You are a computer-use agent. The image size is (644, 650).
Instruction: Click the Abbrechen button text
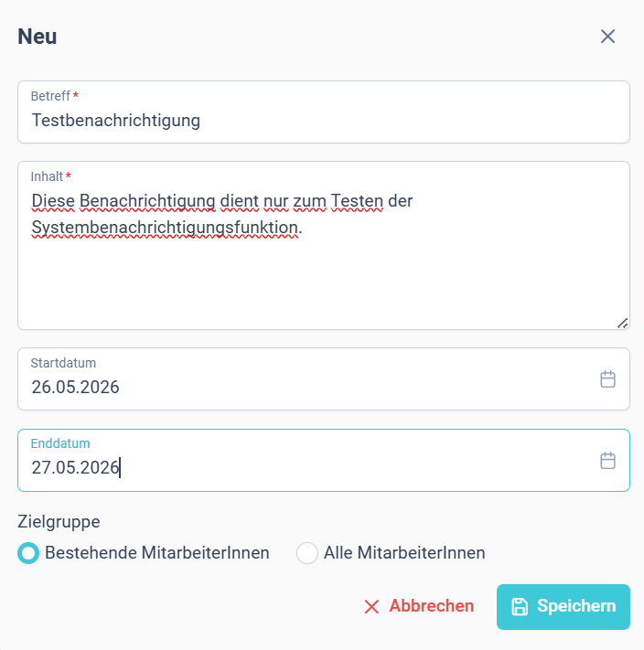click(x=431, y=605)
